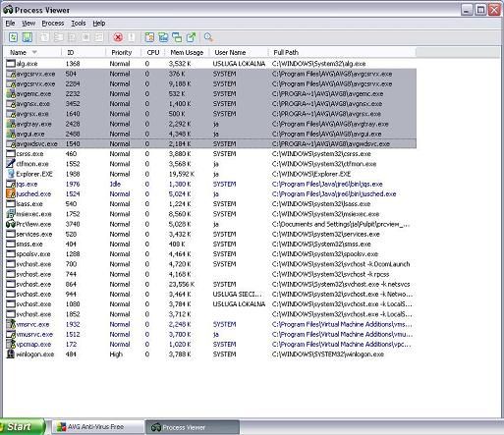Click the toolbar icon right of the exclamation mark
The height and width of the screenshot is (435, 504).
[149, 37]
